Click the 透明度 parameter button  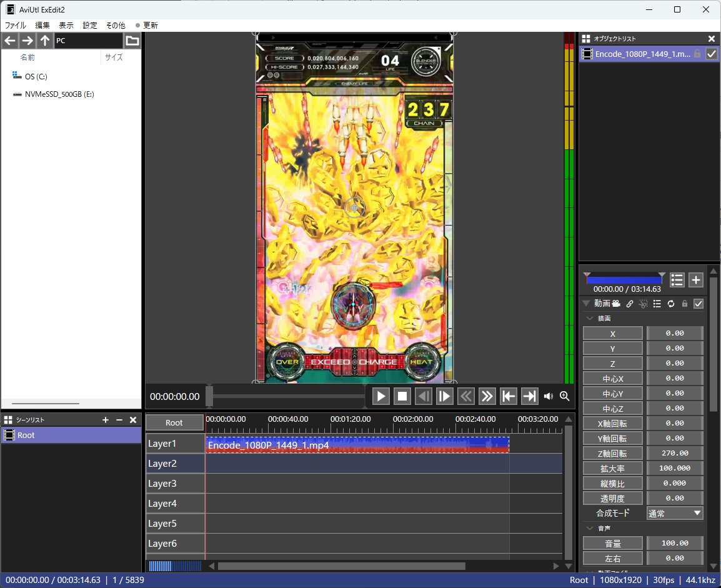tap(612, 499)
